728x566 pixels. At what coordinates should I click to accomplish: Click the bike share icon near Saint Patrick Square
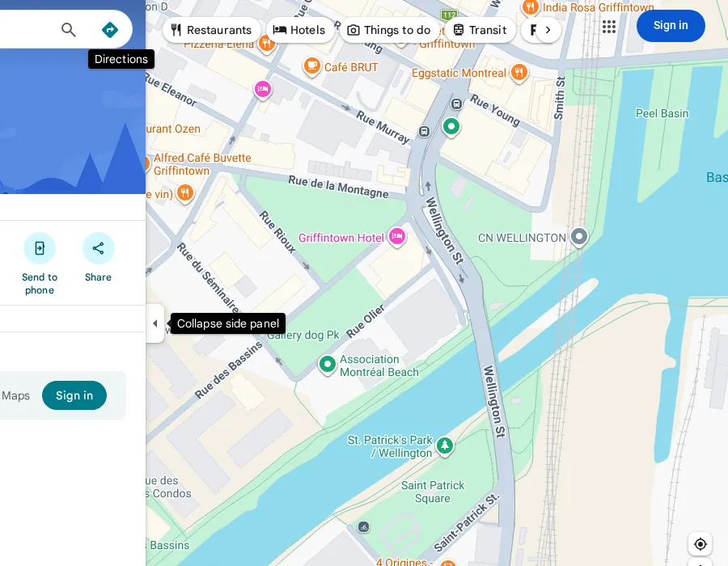point(363,527)
